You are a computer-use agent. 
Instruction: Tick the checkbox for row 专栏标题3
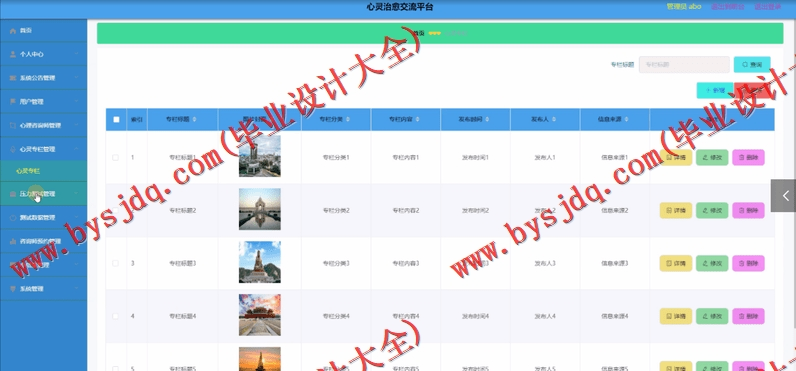115,263
